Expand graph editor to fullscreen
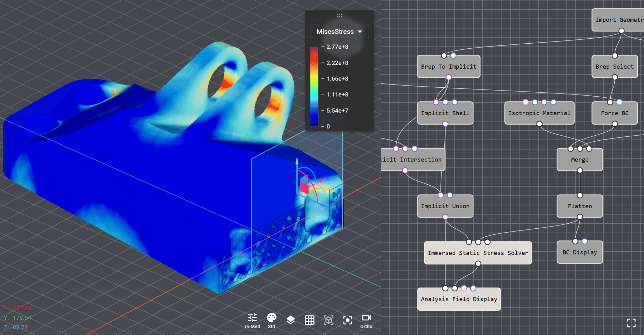The width and height of the screenshot is (644, 335). click(631, 323)
